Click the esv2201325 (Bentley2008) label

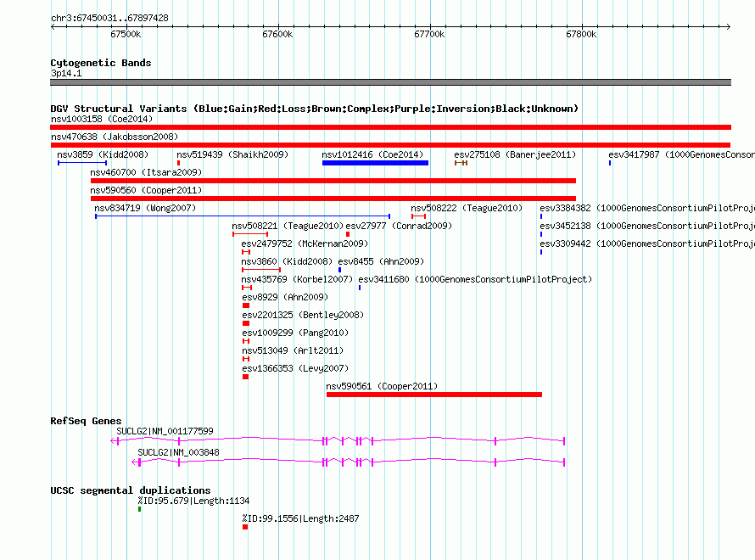(x=303, y=315)
